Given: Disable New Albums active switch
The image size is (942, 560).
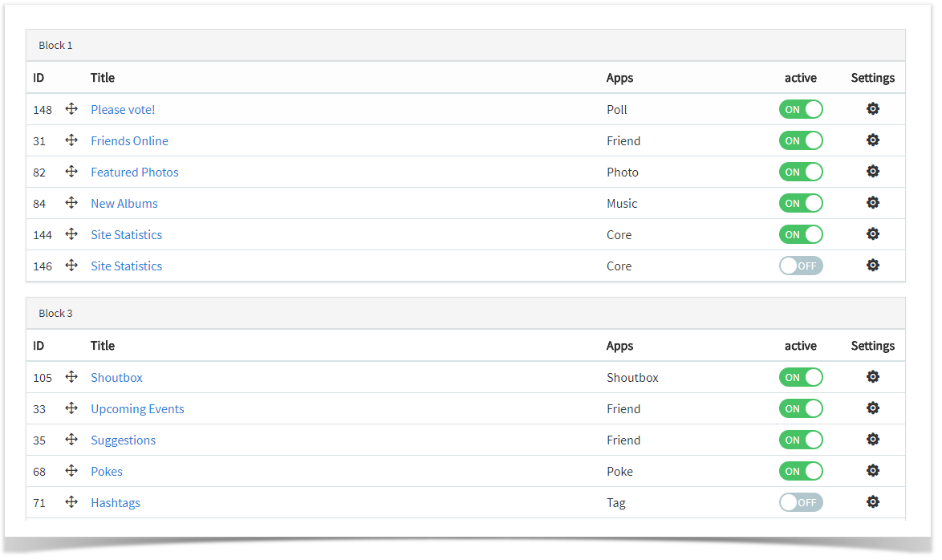Looking at the screenshot, I should (801, 203).
